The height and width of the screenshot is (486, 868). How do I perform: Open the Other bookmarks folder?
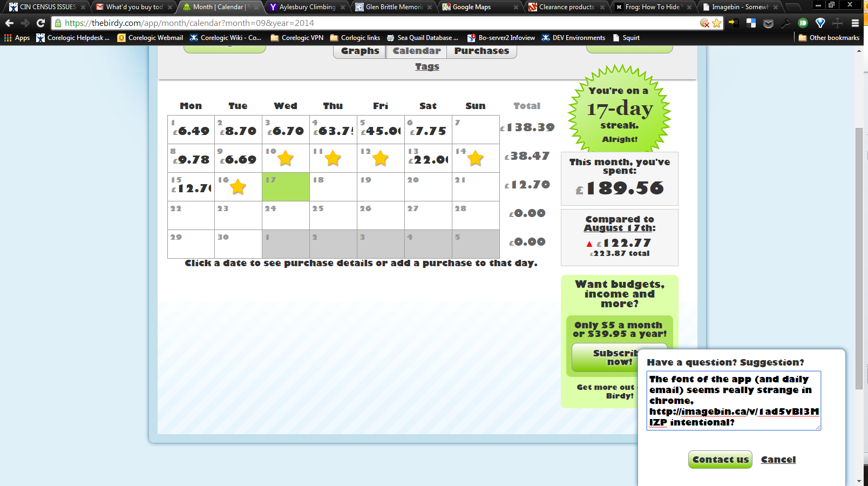coord(829,38)
